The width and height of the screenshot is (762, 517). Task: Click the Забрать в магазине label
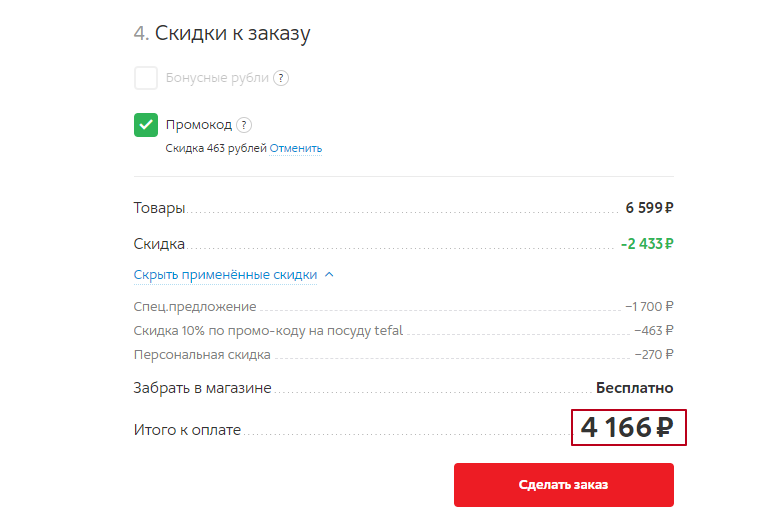pyautogui.click(x=203, y=388)
